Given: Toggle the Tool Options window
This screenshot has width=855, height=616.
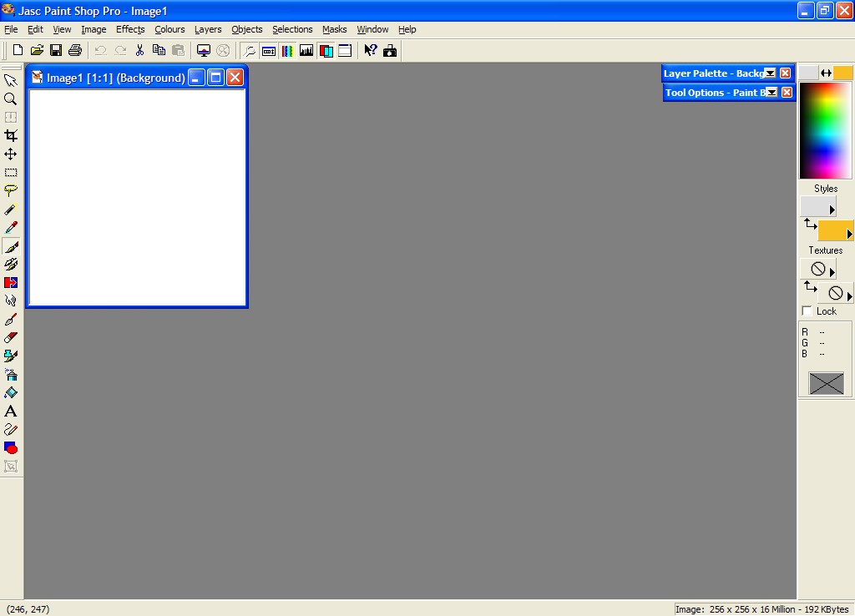Looking at the screenshot, I should 268,51.
